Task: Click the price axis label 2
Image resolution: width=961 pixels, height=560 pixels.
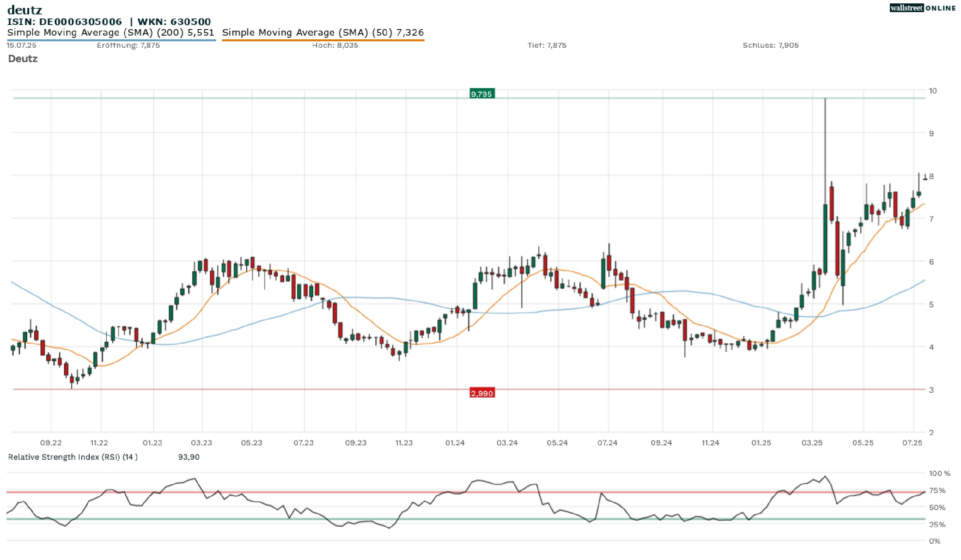Action: (x=931, y=432)
